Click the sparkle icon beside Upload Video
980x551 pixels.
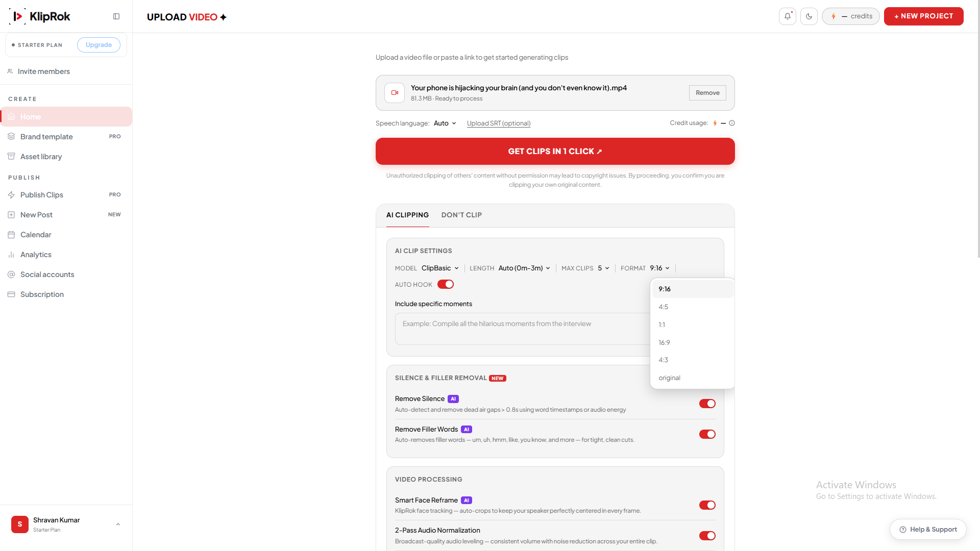point(223,17)
